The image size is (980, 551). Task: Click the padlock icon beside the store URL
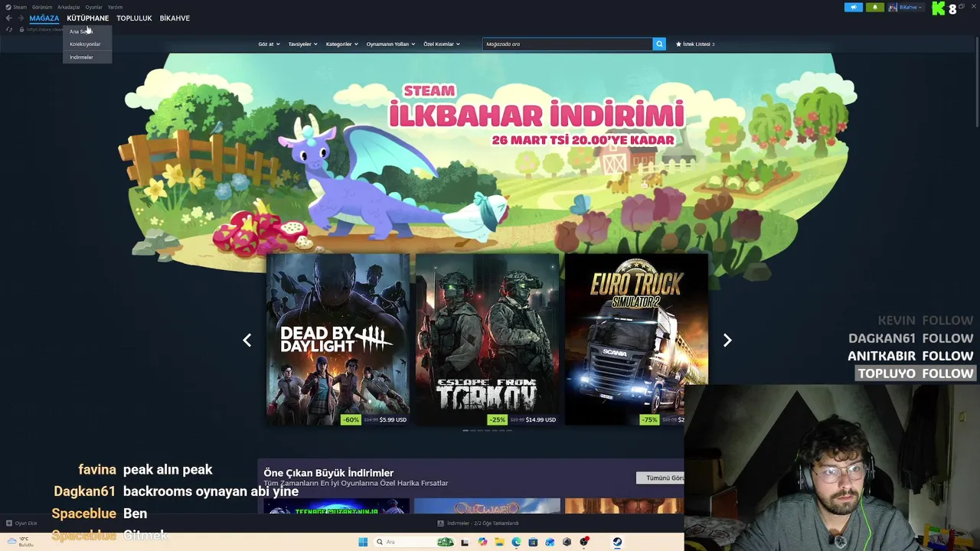21,29
